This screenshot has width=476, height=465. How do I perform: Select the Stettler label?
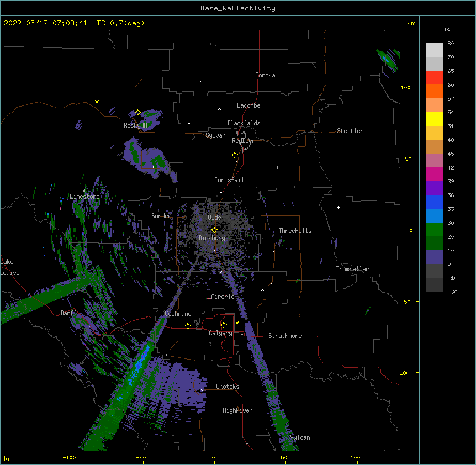coord(350,131)
